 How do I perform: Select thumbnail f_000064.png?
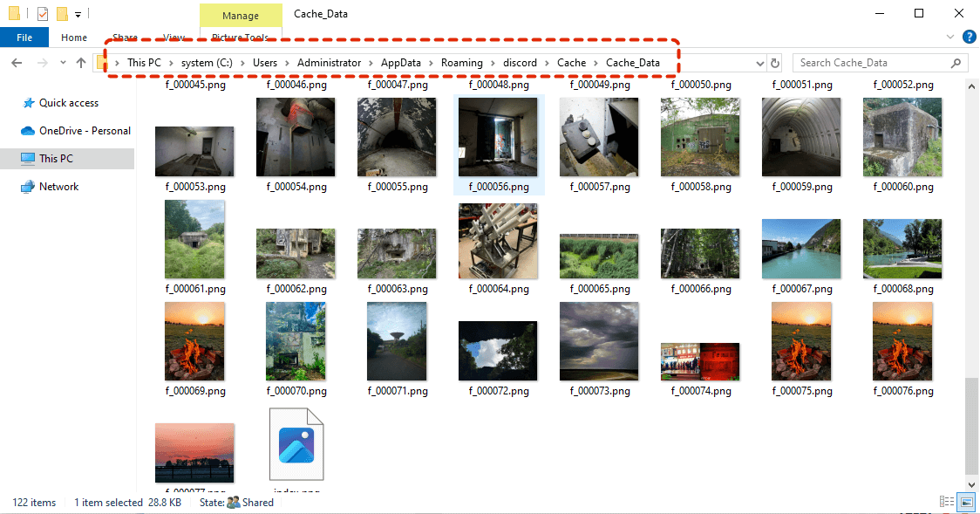pyautogui.click(x=498, y=241)
